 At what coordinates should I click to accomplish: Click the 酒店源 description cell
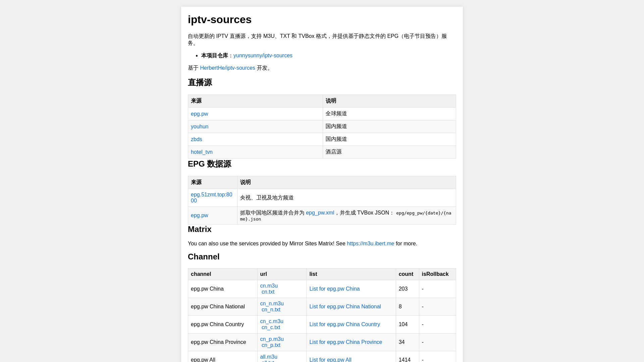(x=389, y=152)
